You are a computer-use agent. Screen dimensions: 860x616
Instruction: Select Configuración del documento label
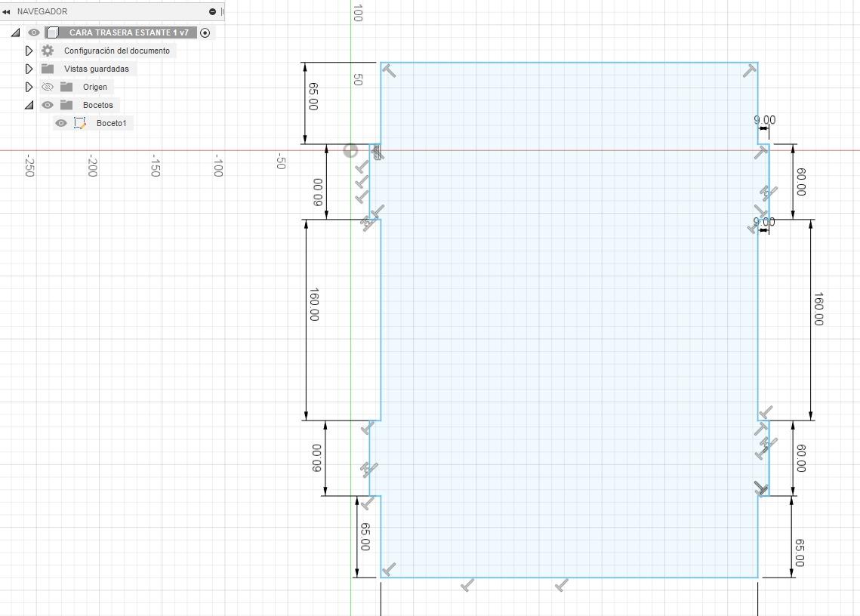[117, 51]
